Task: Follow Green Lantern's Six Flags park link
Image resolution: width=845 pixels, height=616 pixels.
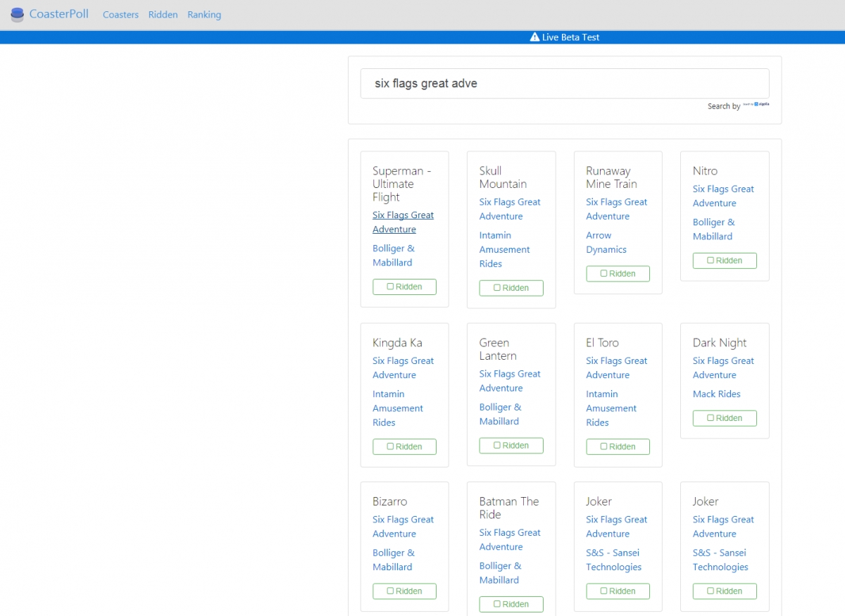Action: pos(510,381)
